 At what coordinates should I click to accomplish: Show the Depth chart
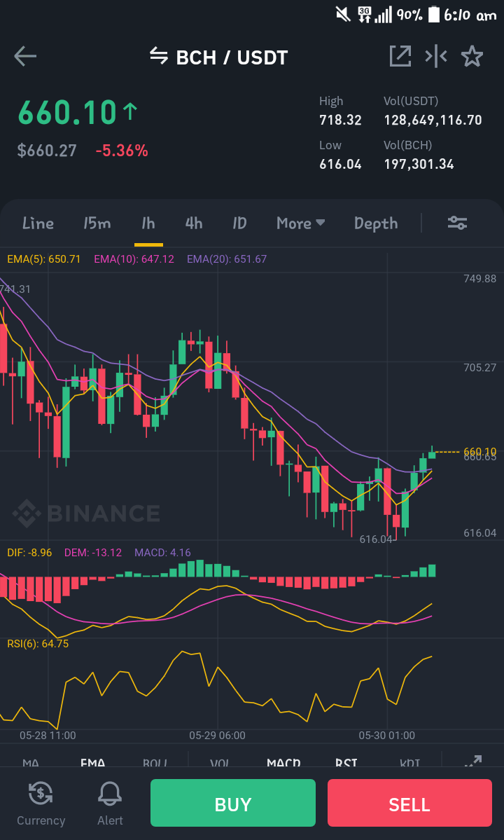(376, 223)
